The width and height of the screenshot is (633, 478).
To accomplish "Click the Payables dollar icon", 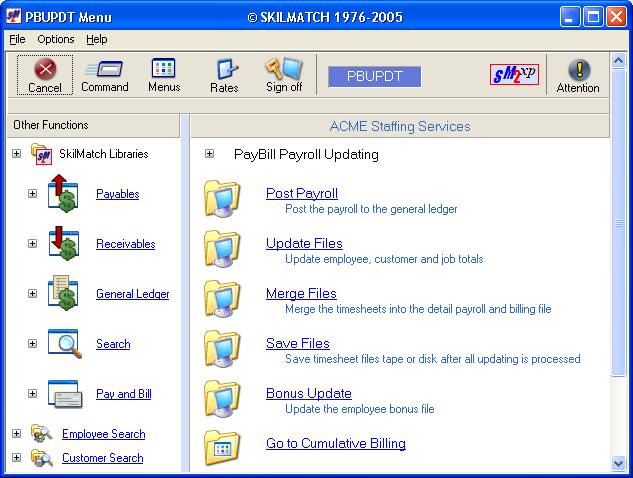I will click(x=63, y=193).
